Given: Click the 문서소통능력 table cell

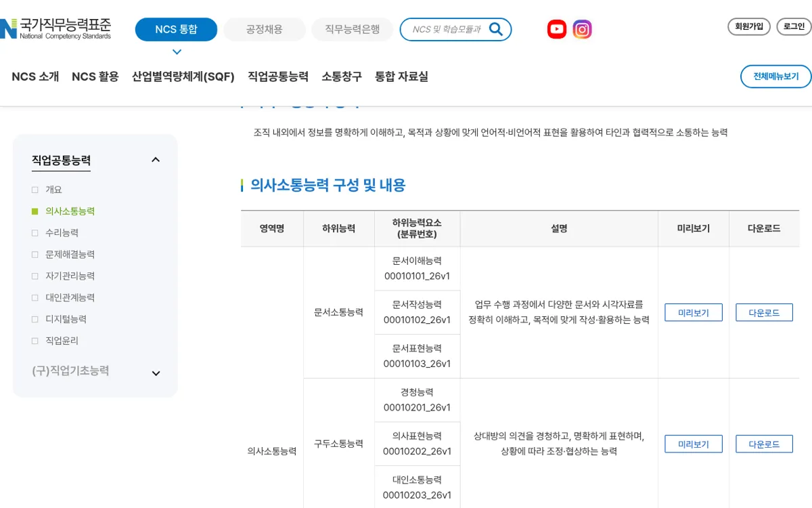Looking at the screenshot, I should [x=339, y=312].
